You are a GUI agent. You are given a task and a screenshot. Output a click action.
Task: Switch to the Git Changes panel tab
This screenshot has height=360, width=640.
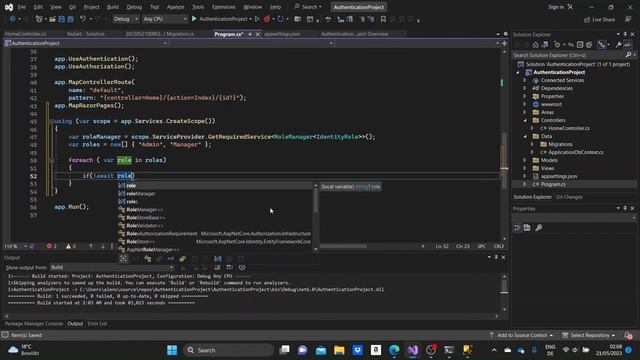pos(569,197)
